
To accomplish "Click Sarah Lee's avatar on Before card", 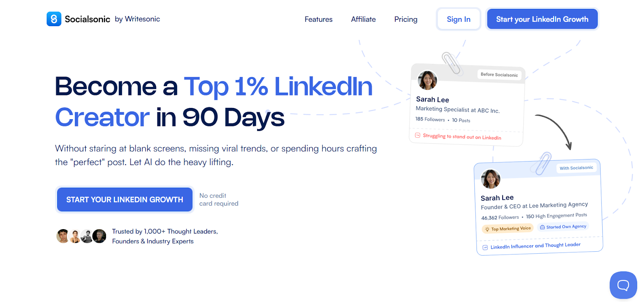I will point(427,80).
